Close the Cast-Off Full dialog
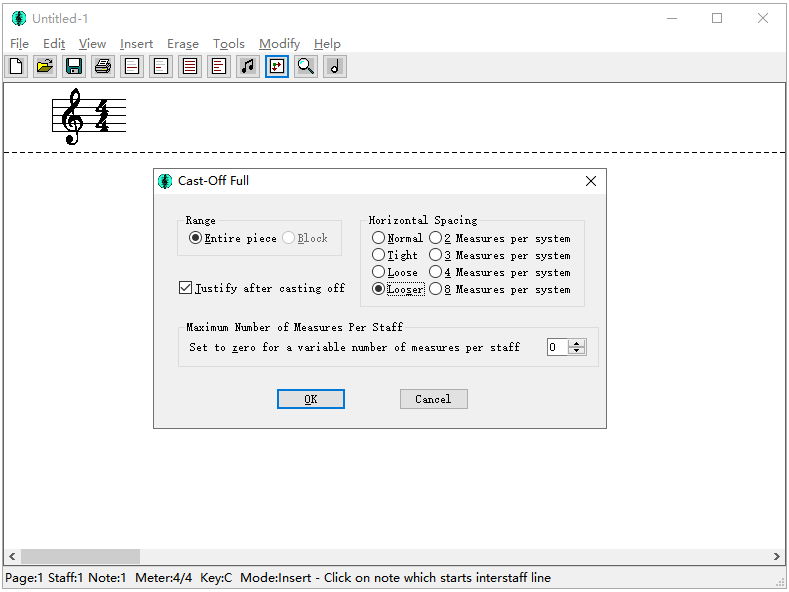789x592 pixels. point(591,181)
